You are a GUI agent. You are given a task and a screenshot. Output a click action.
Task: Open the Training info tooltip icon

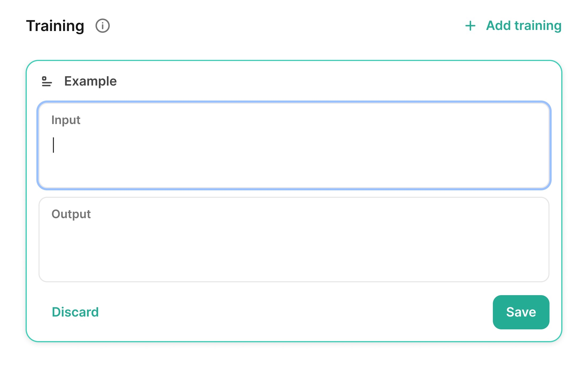tap(103, 26)
